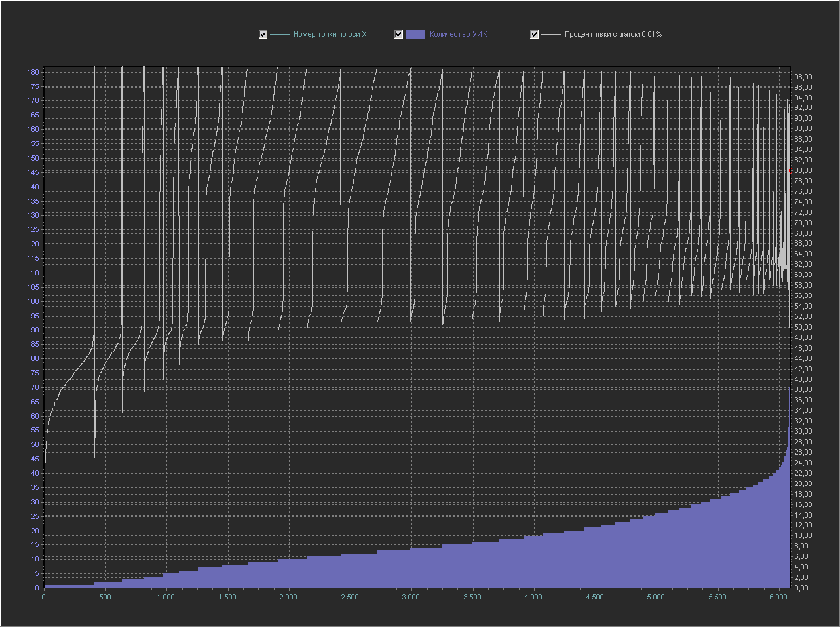Click the purple legend swatch for Количество УИК
This screenshot has height=627, width=840.
point(415,34)
